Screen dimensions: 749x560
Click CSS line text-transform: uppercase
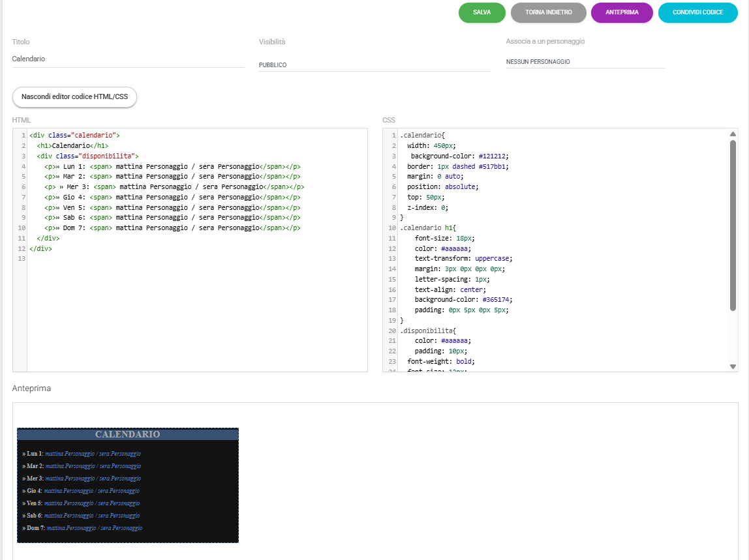pyautogui.click(x=463, y=259)
